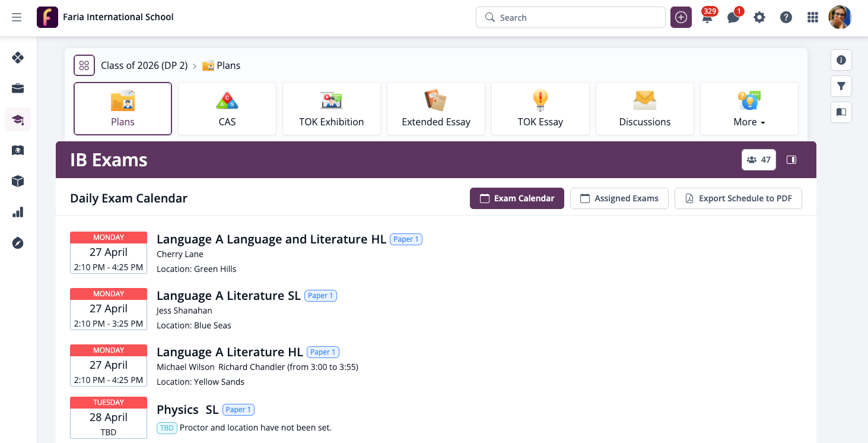Toggle the side panel in IB Exams header
Screen dimensions: 868x443
click(x=791, y=160)
